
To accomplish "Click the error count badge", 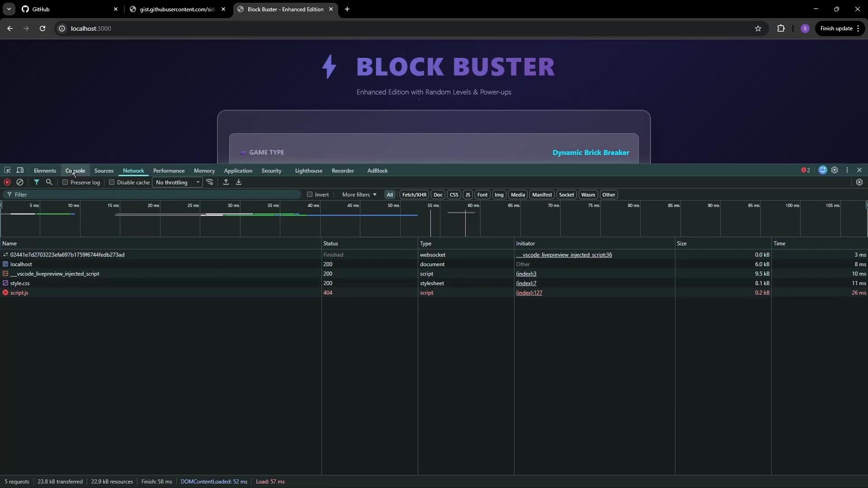I will [806, 170].
